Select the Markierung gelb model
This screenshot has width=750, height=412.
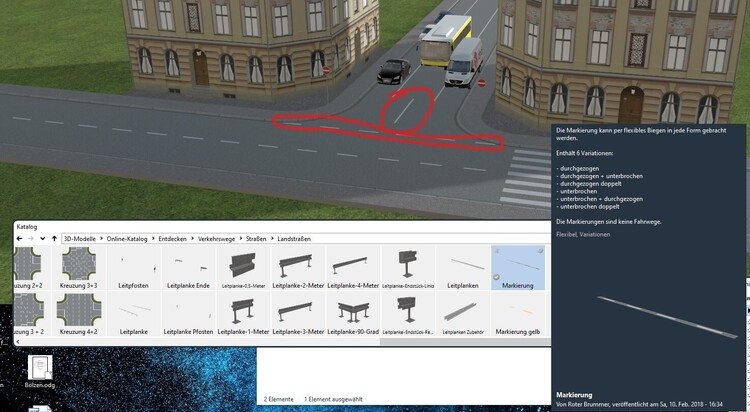(x=518, y=313)
